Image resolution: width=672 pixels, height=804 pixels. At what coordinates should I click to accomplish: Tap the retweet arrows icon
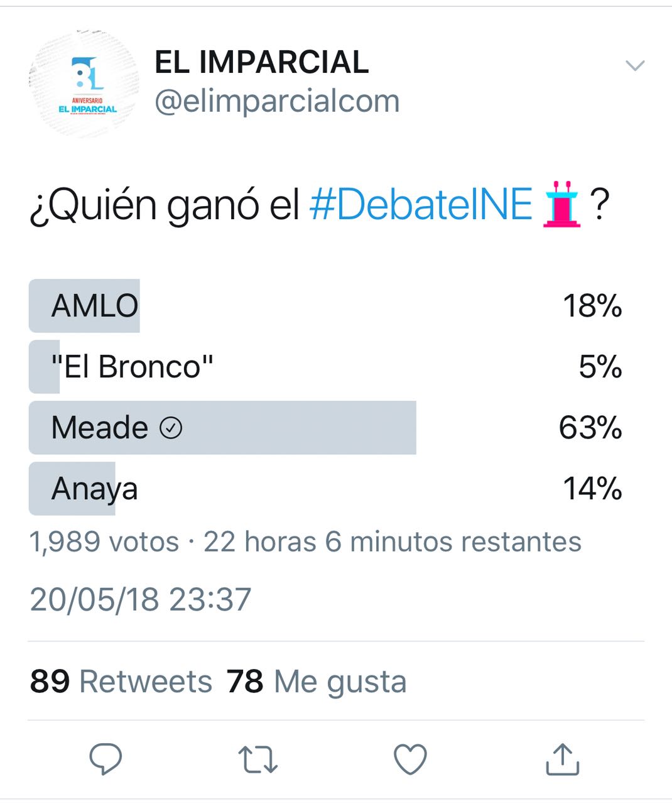(x=258, y=759)
